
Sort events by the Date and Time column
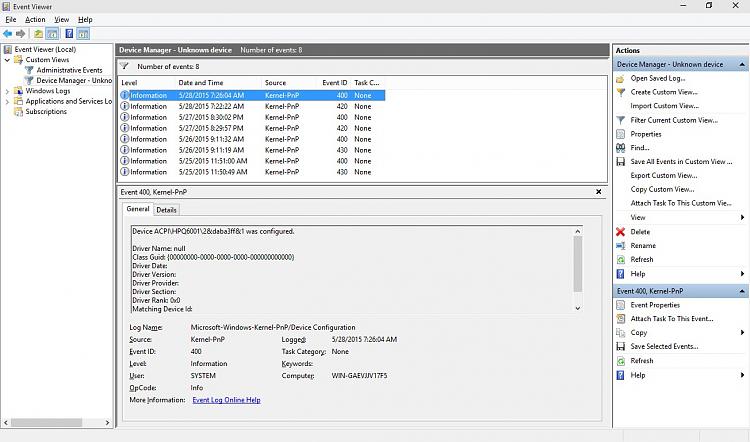click(x=200, y=82)
